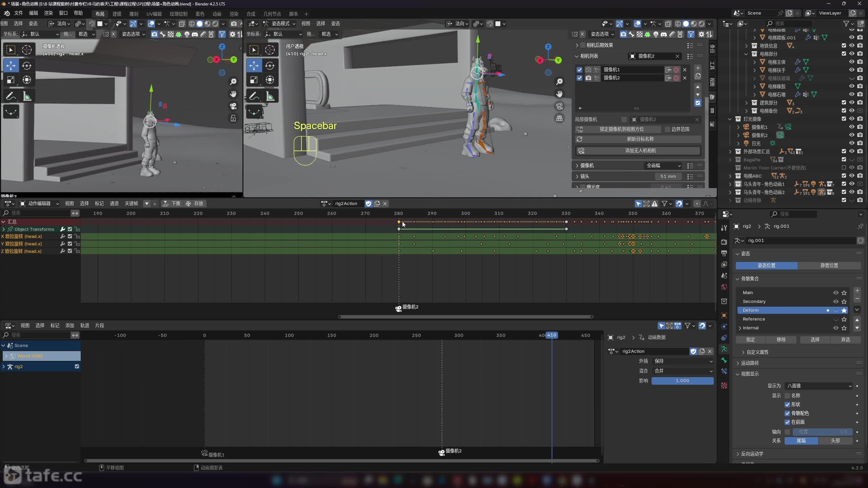Image resolution: width=868 pixels, height=488 pixels.
Task: Select the Move tool in camera viewport
Action: 11,66
